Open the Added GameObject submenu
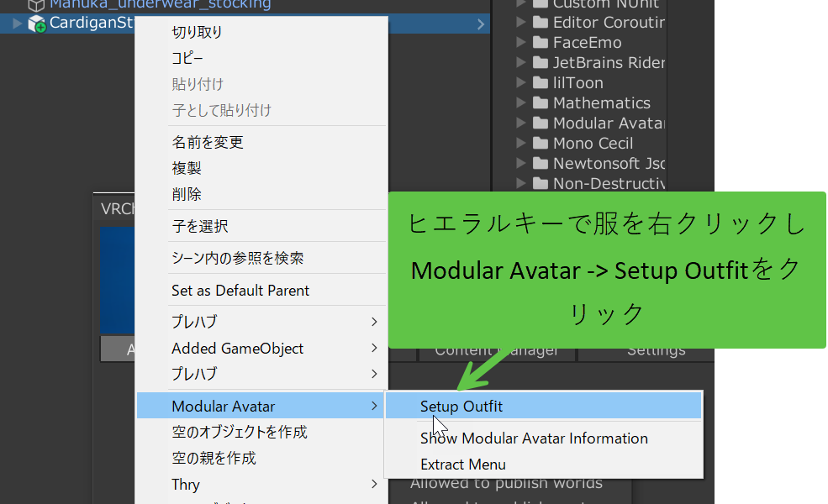The image size is (828, 504). tap(262, 349)
